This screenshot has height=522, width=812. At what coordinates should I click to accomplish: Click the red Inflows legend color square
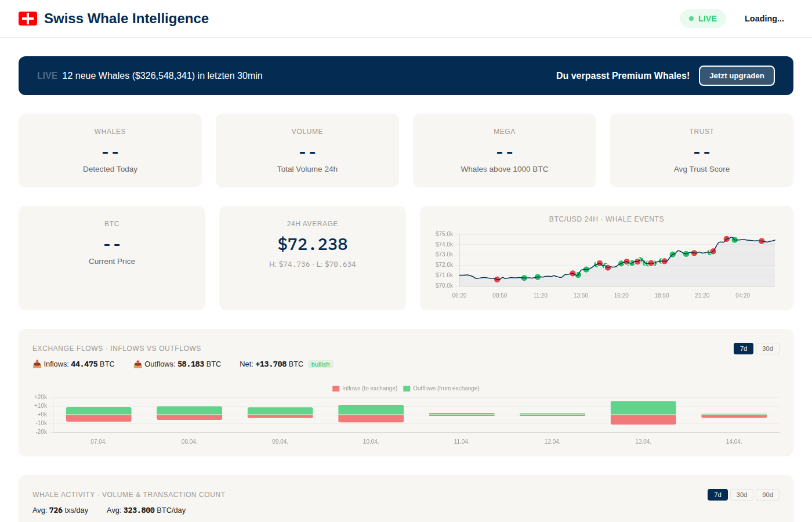pyautogui.click(x=336, y=388)
